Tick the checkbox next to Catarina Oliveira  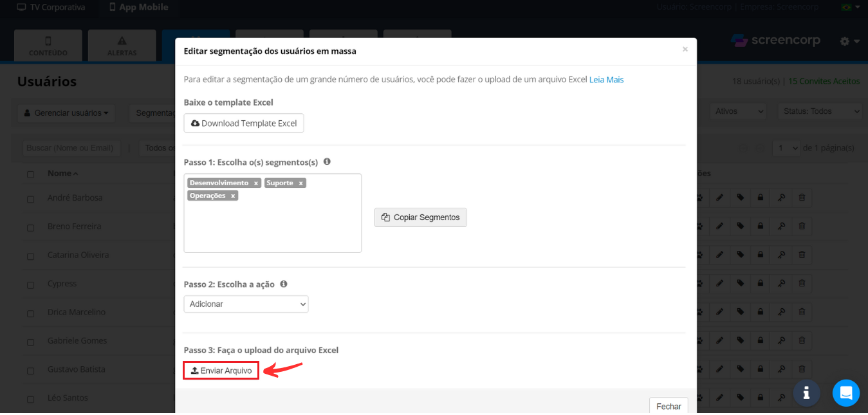pos(30,256)
